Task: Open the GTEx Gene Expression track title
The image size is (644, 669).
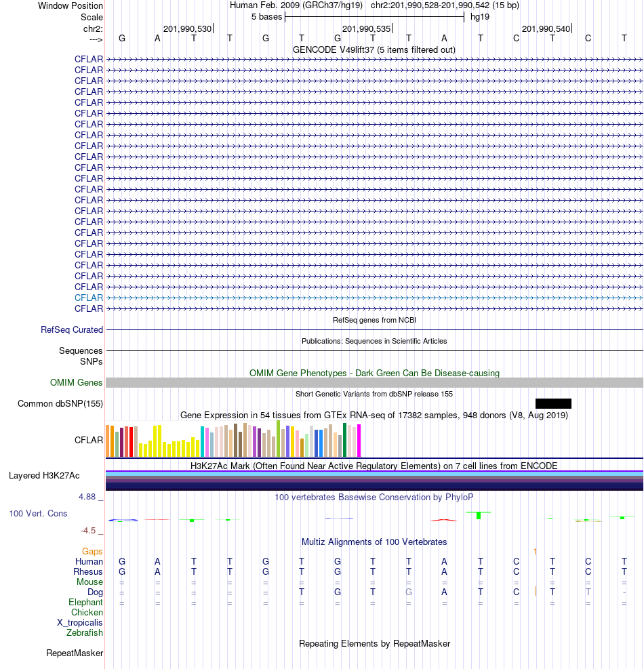Action: point(374,415)
